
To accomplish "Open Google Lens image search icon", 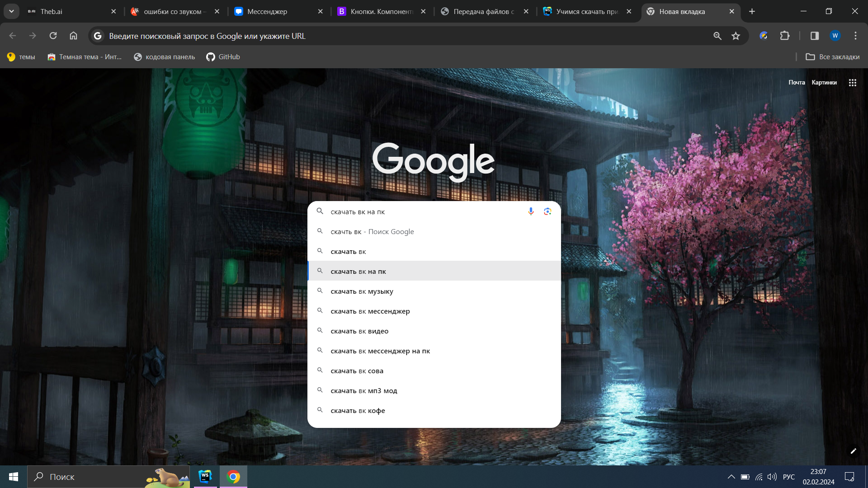I will (x=547, y=211).
